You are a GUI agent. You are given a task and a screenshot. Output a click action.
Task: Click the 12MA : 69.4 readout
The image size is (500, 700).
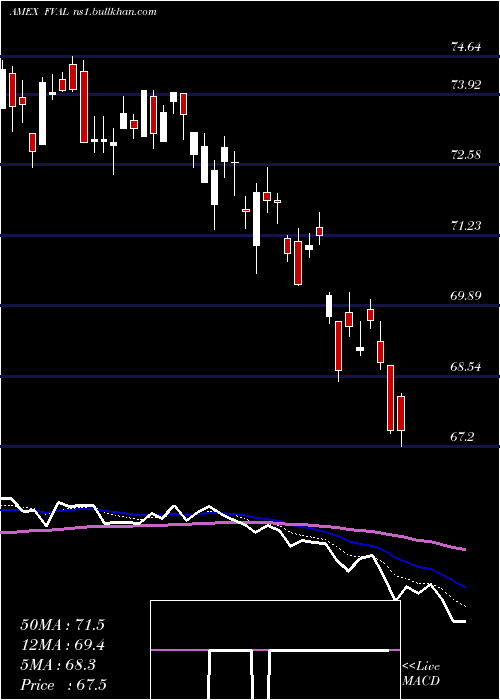tap(62, 645)
